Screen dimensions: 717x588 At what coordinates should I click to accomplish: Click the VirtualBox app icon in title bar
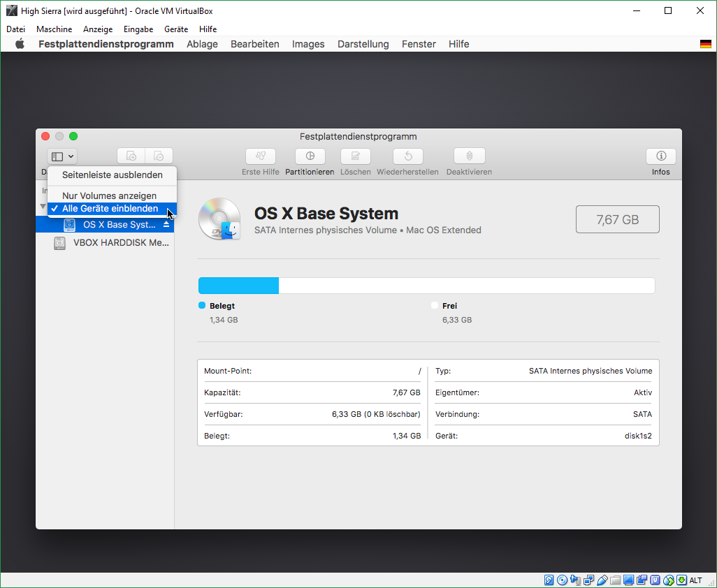[x=11, y=10]
